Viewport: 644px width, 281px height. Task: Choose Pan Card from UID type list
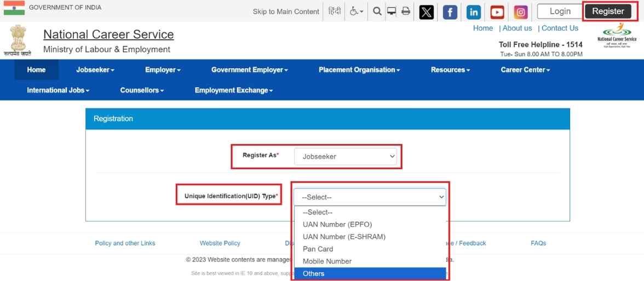point(318,249)
